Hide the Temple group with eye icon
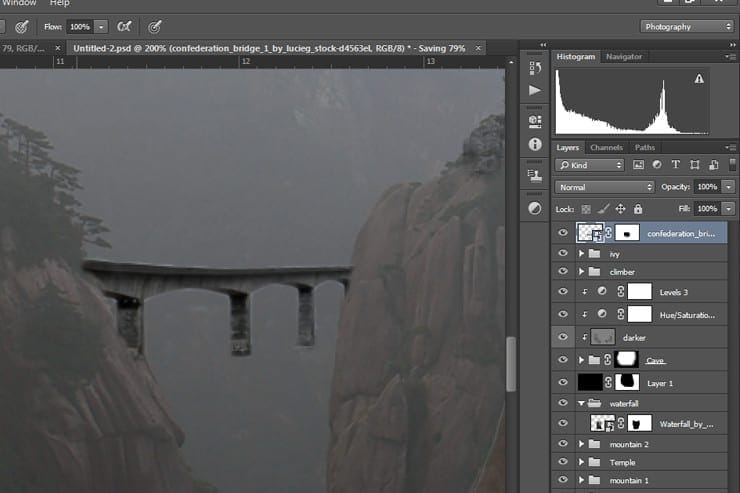Image resolution: width=740 pixels, height=493 pixels. tap(563, 463)
